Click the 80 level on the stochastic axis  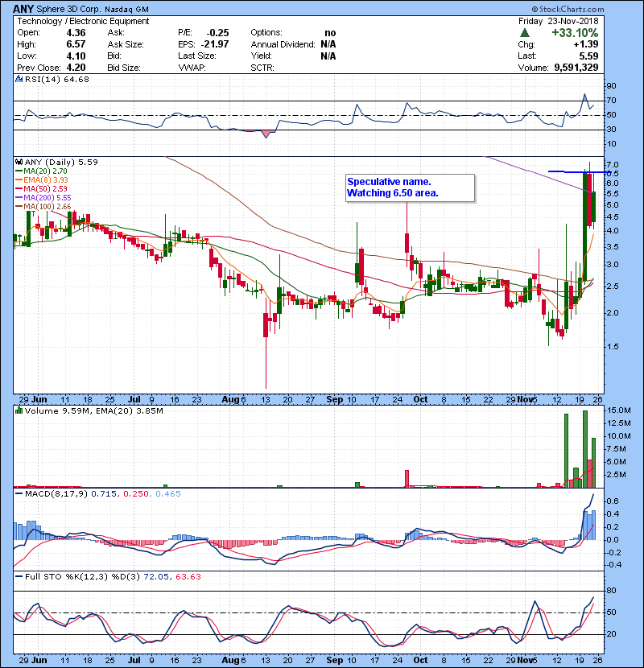(611, 591)
